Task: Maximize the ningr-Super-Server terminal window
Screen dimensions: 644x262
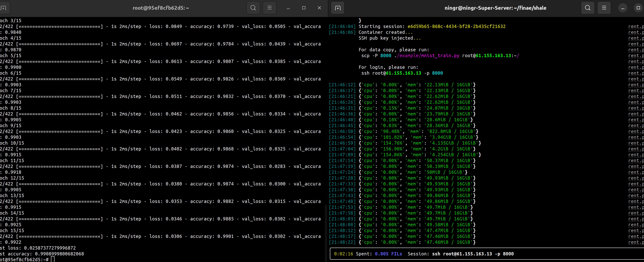Action: point(638,8)
